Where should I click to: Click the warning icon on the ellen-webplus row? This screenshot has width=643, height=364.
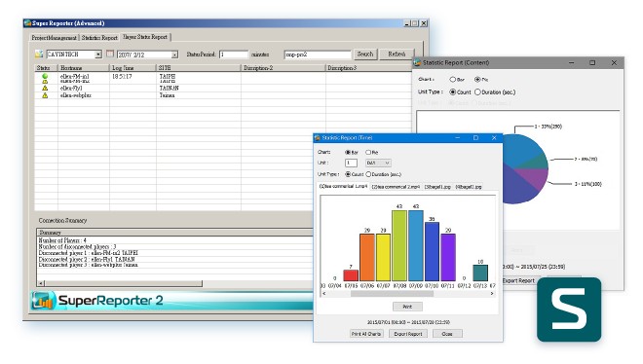click(45, 95)
